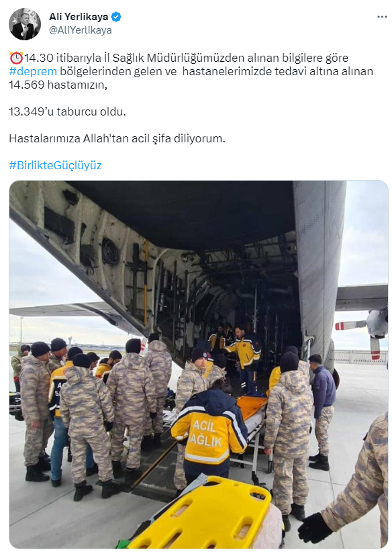This screenshot has height=554, width=392.
Task: Click Ali Yerlikaya's profile avatar
Action: coord(24,24)
